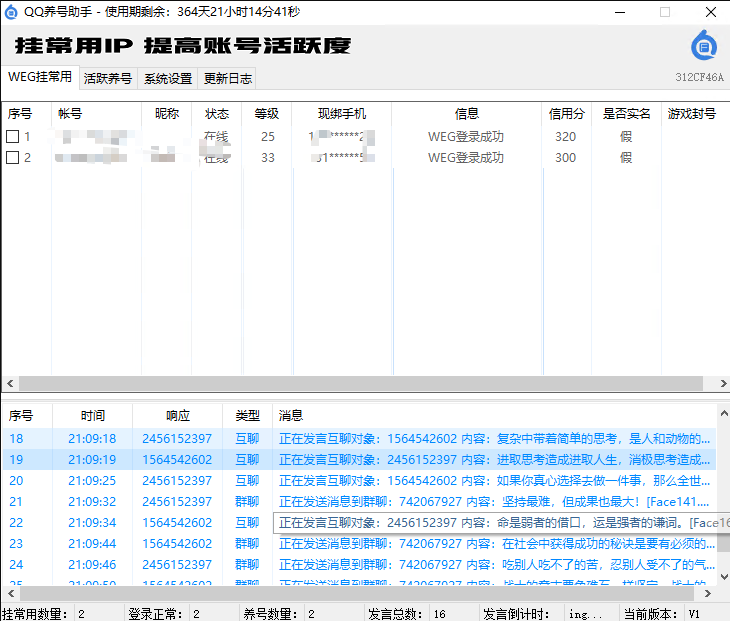Click the 是否实名 column header
Screen dimensions: 730x621
coord(627,114)
